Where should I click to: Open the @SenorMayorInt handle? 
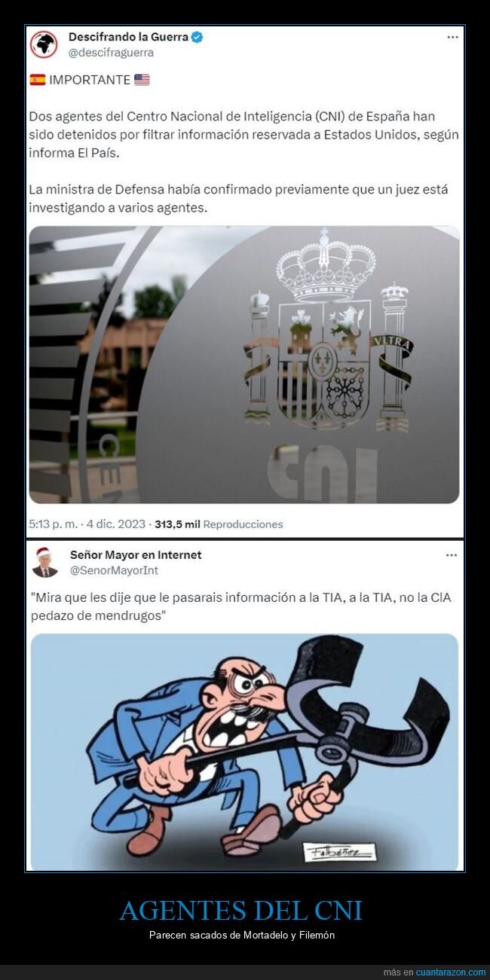[x=114, y=570]
